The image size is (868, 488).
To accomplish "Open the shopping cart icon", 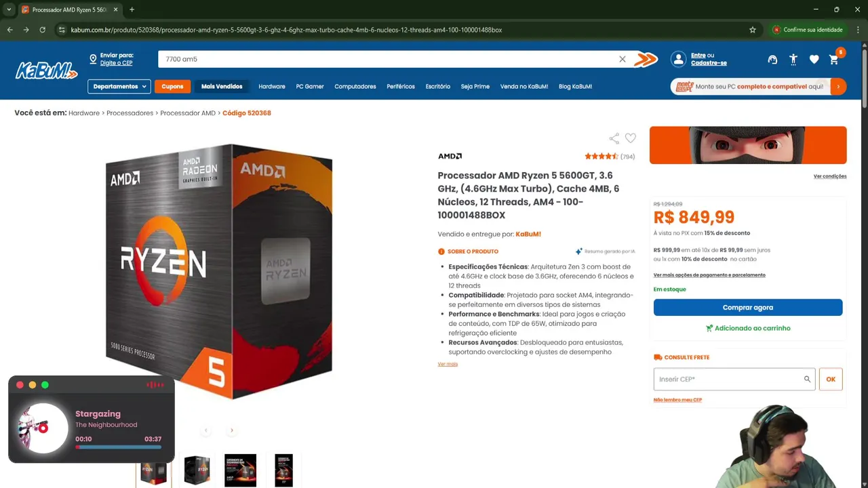I will [x=834, y=60].
